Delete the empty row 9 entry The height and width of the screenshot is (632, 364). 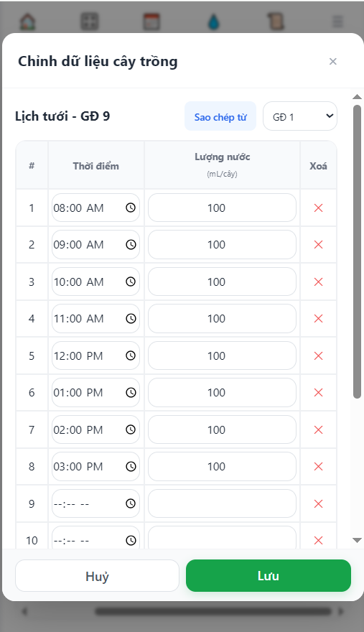(318, 503)
